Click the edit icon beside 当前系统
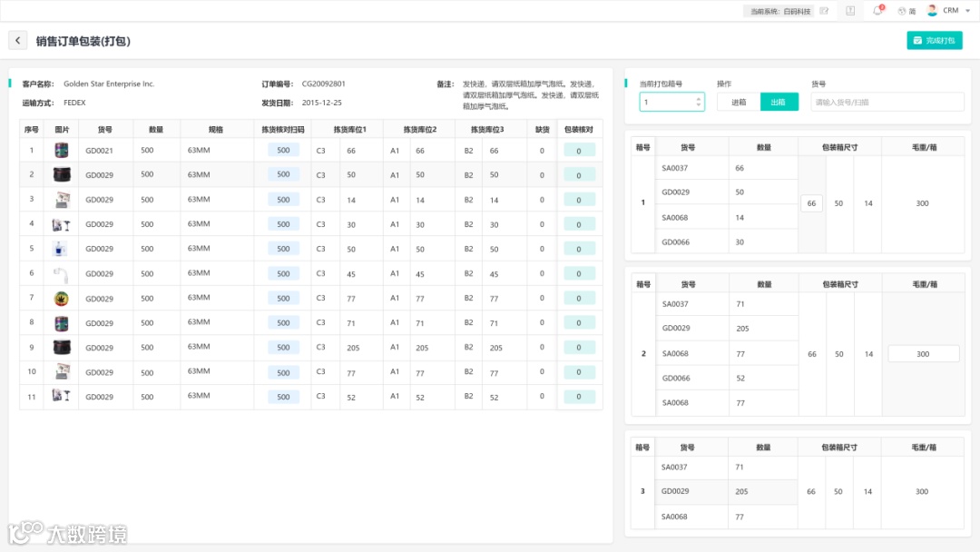 [824, 11]
